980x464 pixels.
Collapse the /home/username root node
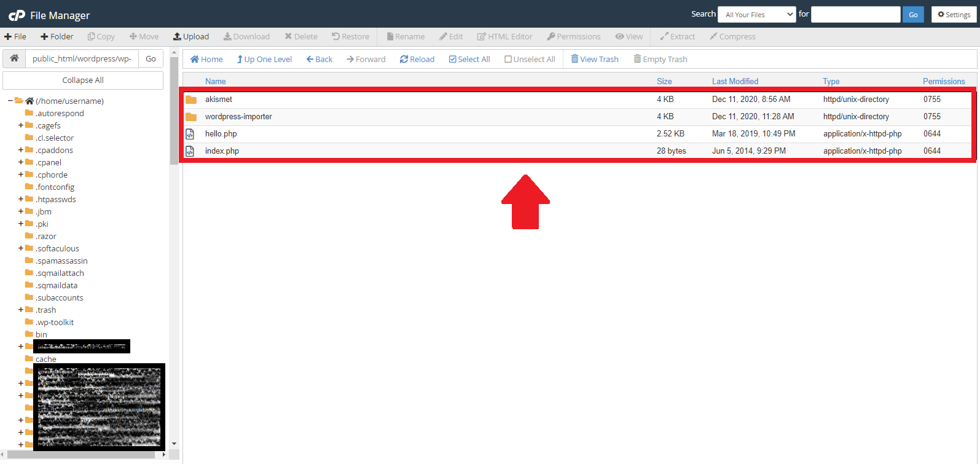tap(10, 101)
